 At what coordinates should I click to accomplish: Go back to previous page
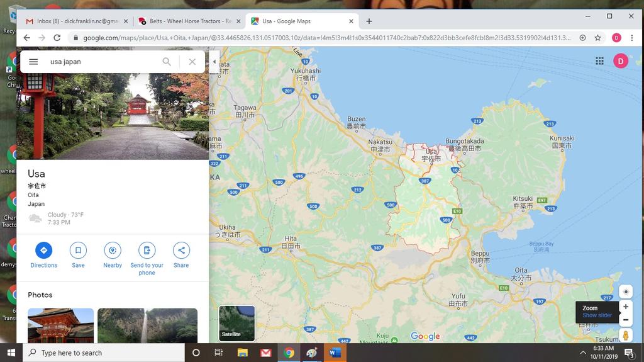(26, 38)
